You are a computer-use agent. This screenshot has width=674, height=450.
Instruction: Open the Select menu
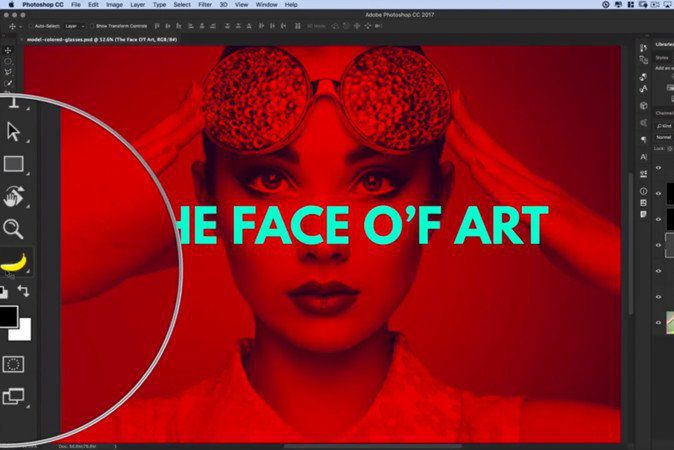(182, 5)
